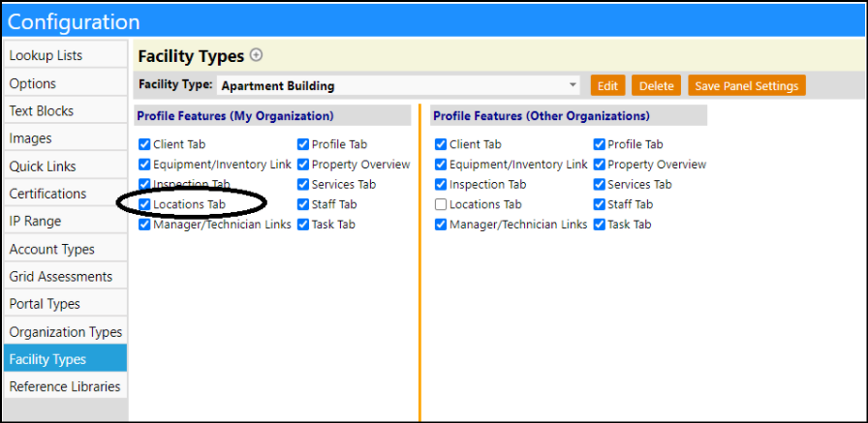Toggle Manager/Technician Links for My Organization
Screen dimensions: 868x423
(144, 225)
